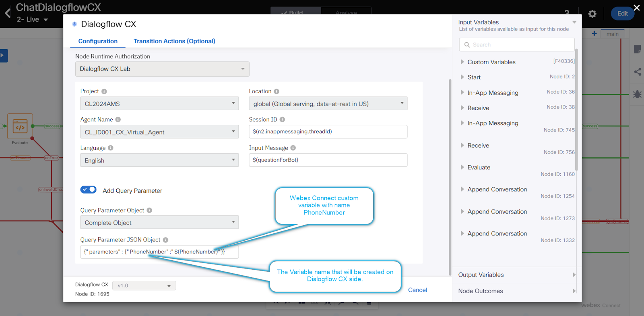Show info for the Input Message field
This screenshot has width=644, height=316.
click(293, 148)
